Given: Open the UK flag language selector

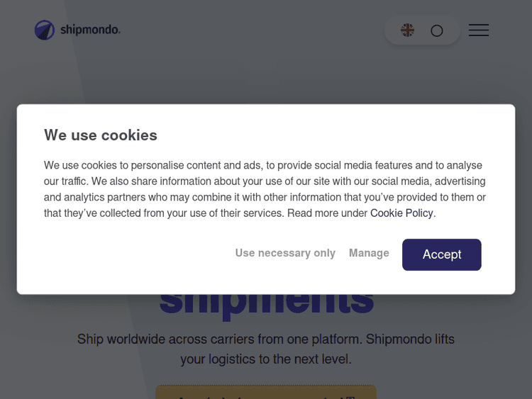Looking at the screenshot, I should pyautogui.click(x=407, y=30).
